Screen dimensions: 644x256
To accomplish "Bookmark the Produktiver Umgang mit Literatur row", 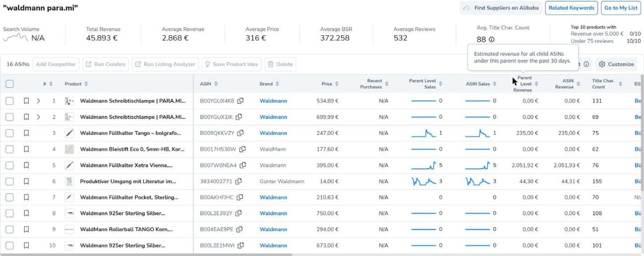I will tap(26, 182).
